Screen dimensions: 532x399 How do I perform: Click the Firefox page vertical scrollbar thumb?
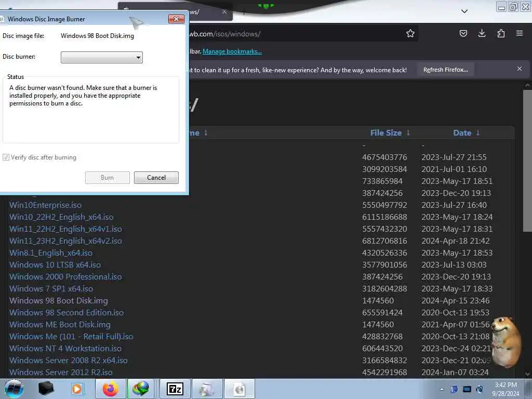pyautogui.click(x=527, y=161)
